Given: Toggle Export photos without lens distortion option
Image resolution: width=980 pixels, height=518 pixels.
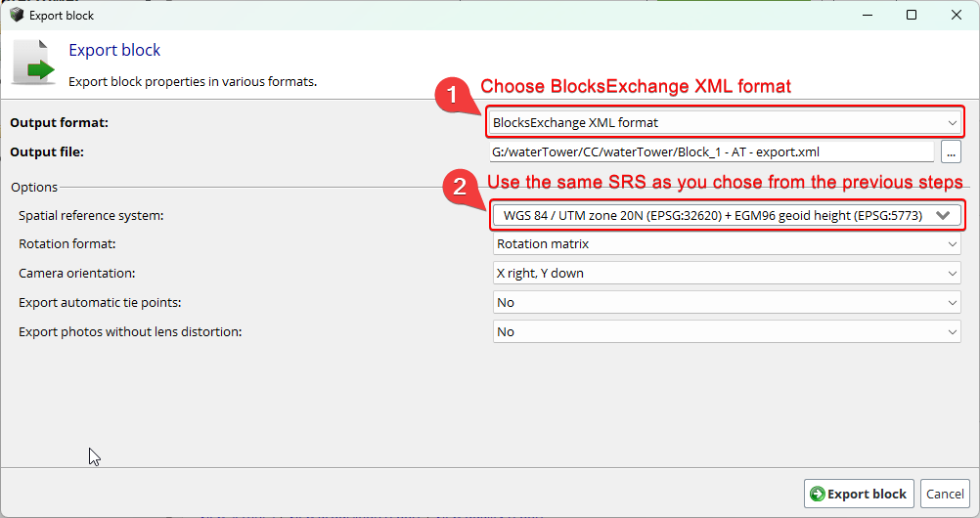Looking at the screenshot, I should (727, 331).
